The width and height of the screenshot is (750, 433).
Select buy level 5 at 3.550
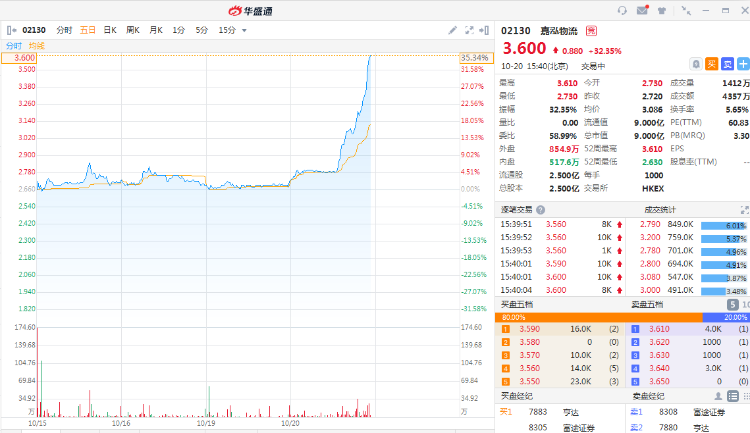click(561, 381)
